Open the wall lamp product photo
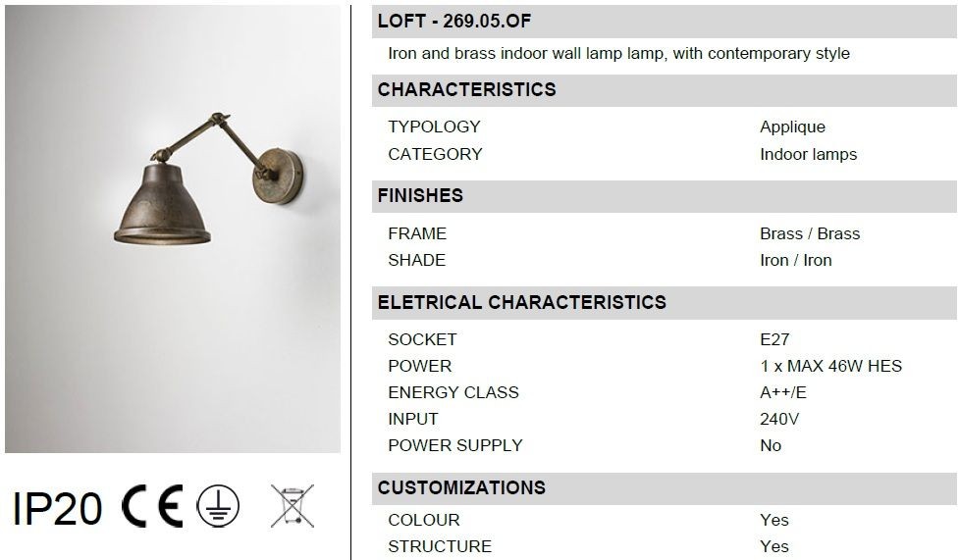Image resolution: width=959 pixels, height=560 pixels. (x=173, y=229)
